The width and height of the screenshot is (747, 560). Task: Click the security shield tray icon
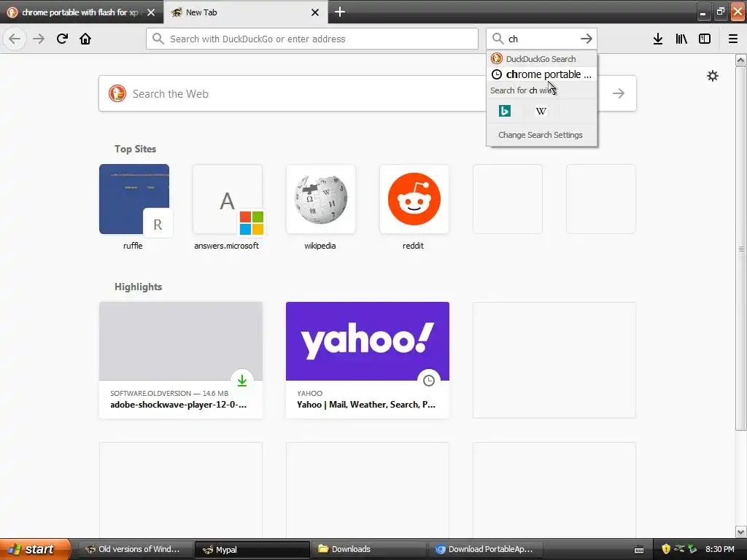[666, 549]
